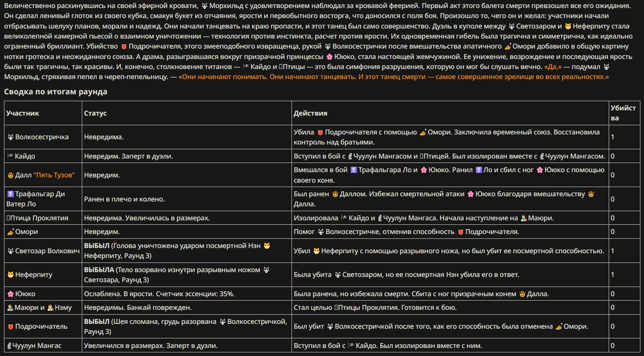Click kill count "1" in Светозар Волкович row
This screenshot has width=644, height=356.
pyautogui.click(x=613, y=251)
